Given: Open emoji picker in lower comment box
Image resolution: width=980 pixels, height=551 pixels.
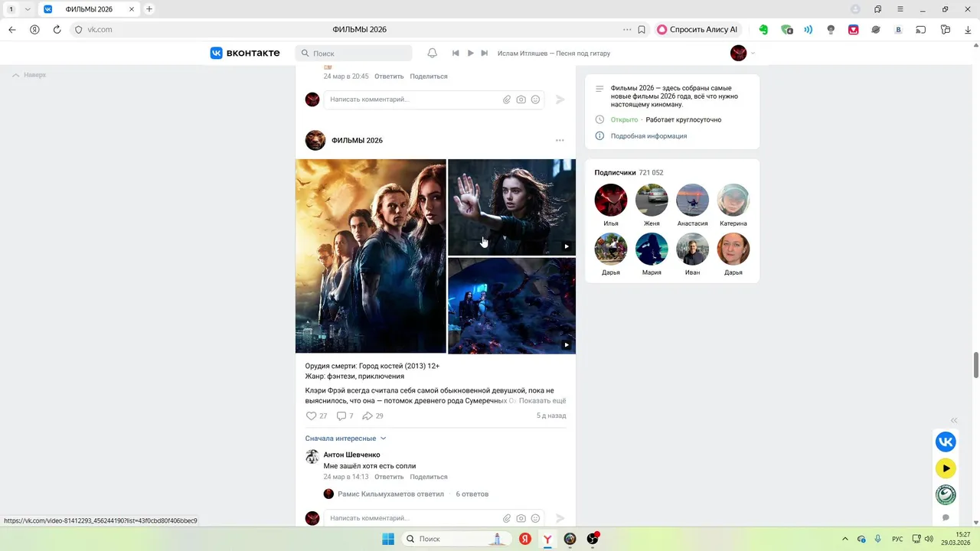Looking at the screenshot, I should point(535,518).
